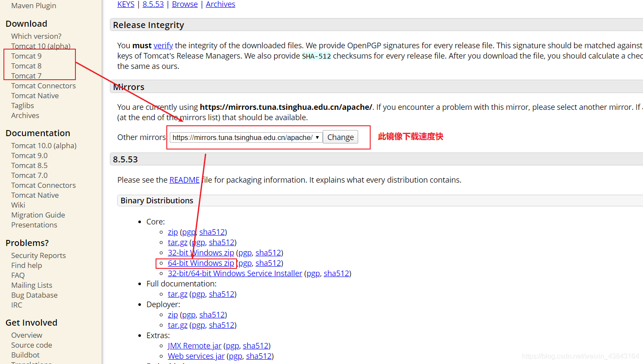Open the mirrors dropdown list
Image resolution: width=643 pixels, height=364 pixels.
(x=246, y=137)
